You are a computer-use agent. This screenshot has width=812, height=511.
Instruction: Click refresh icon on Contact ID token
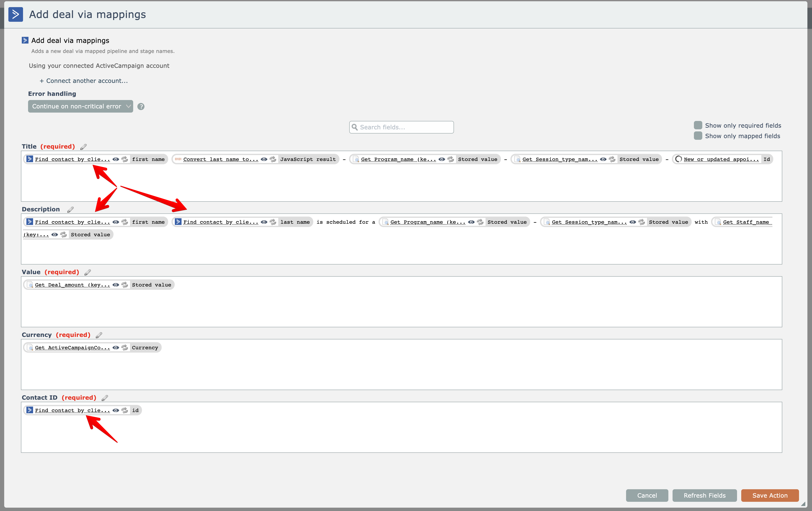tap(125, 410)
